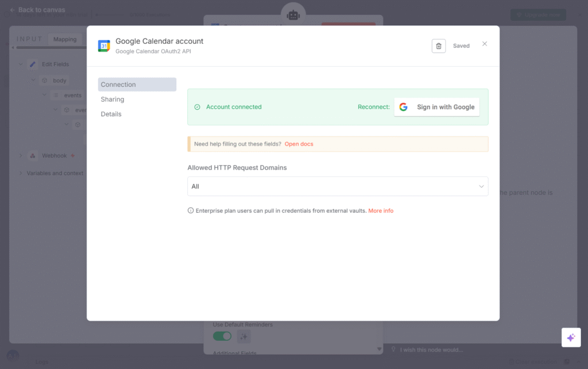This screenshot has width=588, height=369.
Task: Open the Details tab
Action: (111, 114)
